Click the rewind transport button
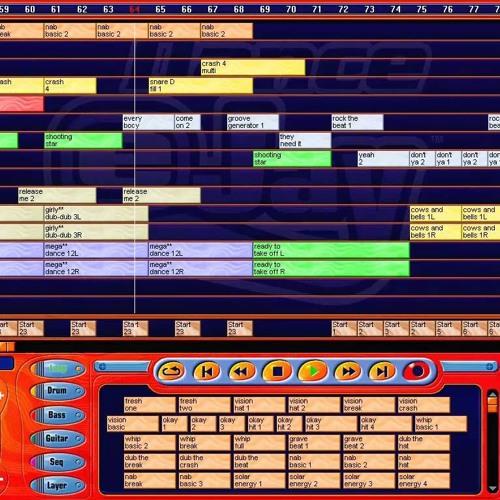Image resolution: width=500 pixels, height=500 pixels. tap(241, 371)
